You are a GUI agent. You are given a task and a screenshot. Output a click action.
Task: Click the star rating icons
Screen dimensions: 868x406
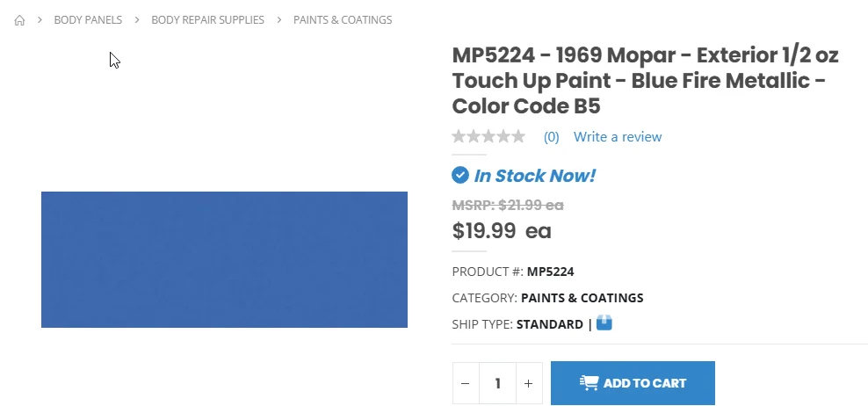click(488, 136)
